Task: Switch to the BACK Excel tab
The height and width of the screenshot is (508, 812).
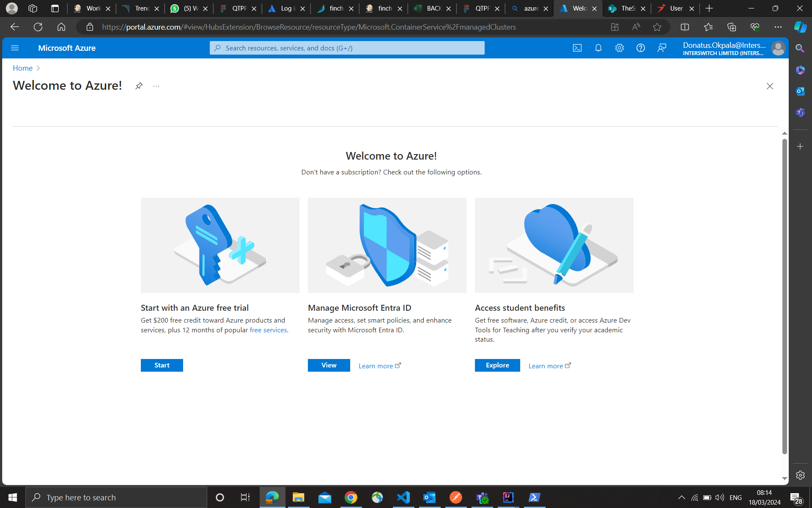Action: 431,8
